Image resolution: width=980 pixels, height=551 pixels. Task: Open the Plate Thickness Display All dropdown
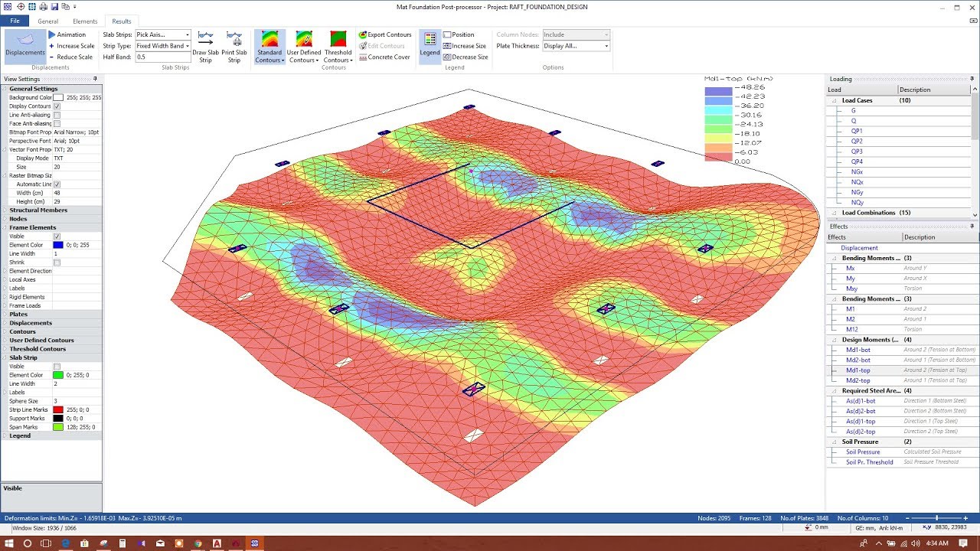point(606,46)
